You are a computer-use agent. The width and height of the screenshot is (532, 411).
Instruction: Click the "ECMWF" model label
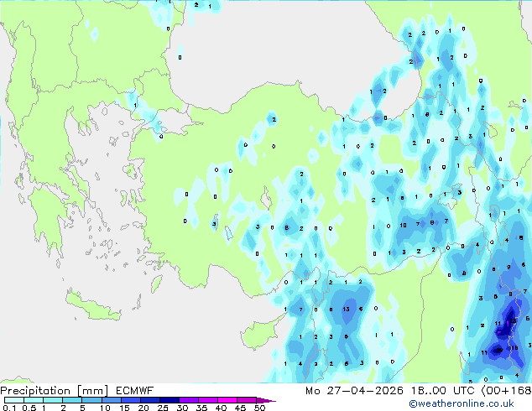[135, 391]
